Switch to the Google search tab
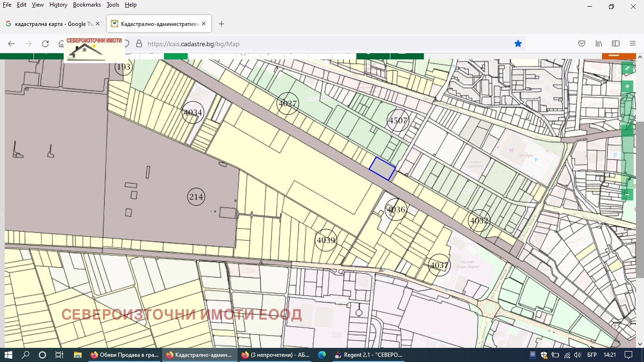This screenshot has width=644, height=362. coord(50,24)
